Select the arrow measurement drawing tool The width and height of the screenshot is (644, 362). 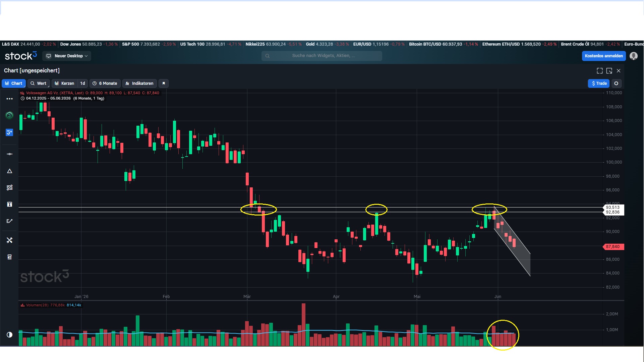(x=9, y=221)
